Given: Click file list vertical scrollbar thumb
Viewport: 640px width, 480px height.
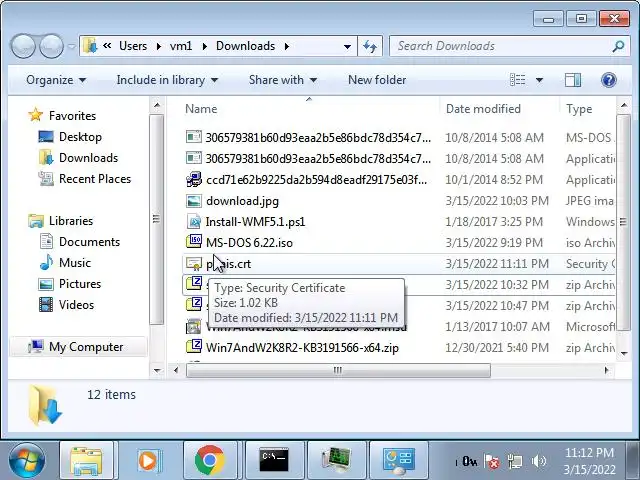Looking at the screenshot, I should click(x=623, y=222).
